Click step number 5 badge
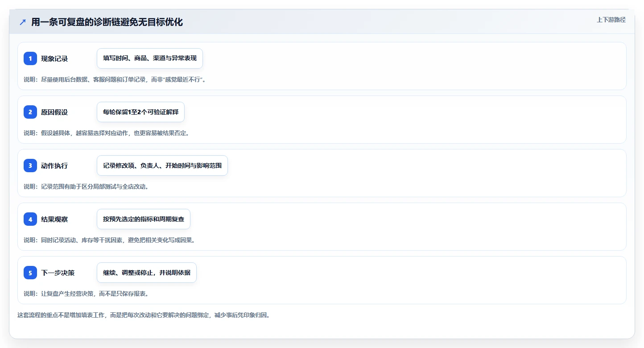 click(x=30, y=273)
